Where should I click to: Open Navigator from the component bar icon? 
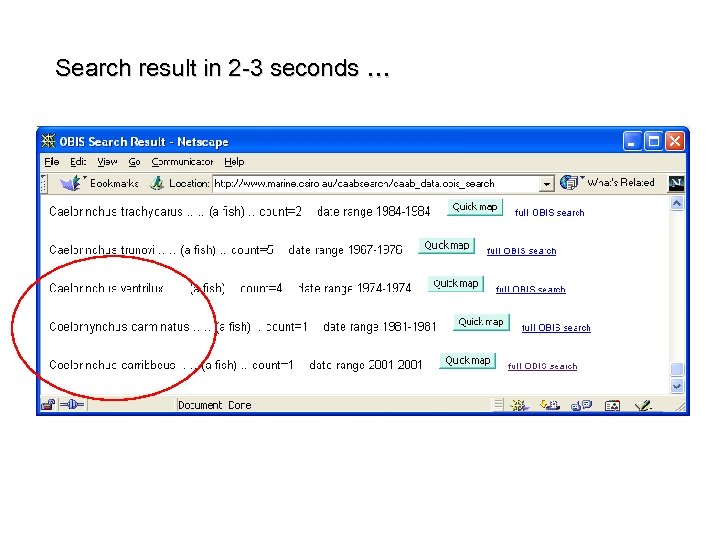coord(519,405)
